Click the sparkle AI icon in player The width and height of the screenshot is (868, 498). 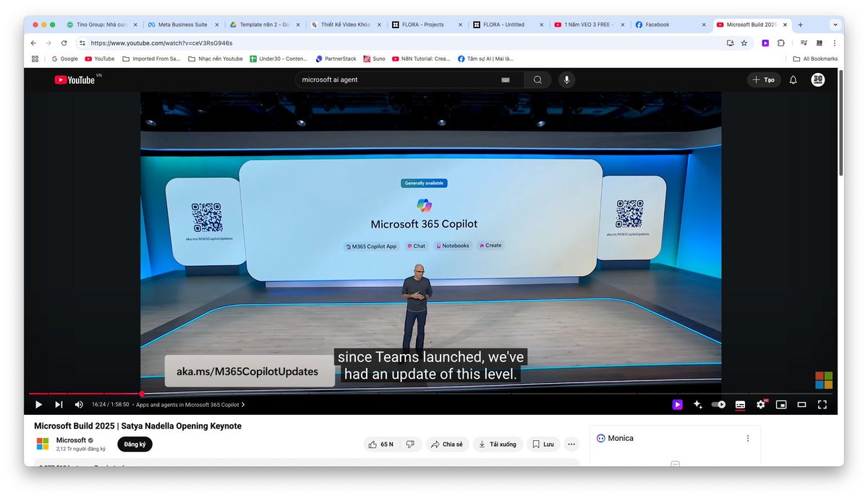point(697,405)
